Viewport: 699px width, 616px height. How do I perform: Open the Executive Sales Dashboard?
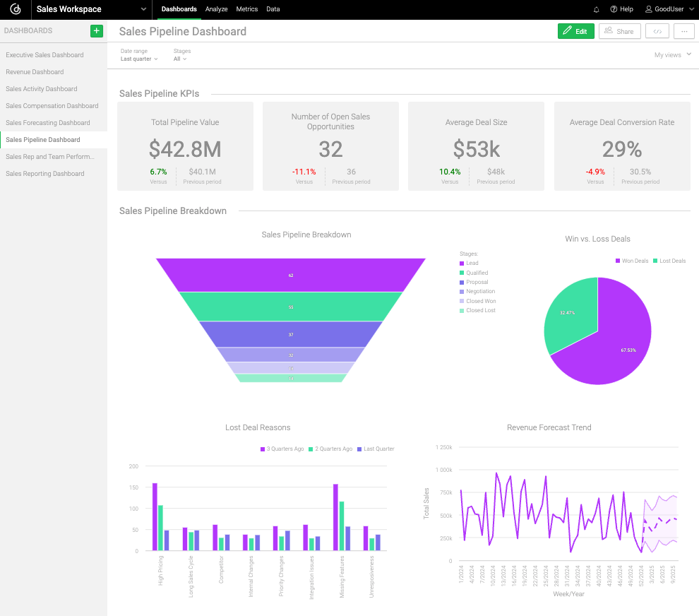(44, 55)
